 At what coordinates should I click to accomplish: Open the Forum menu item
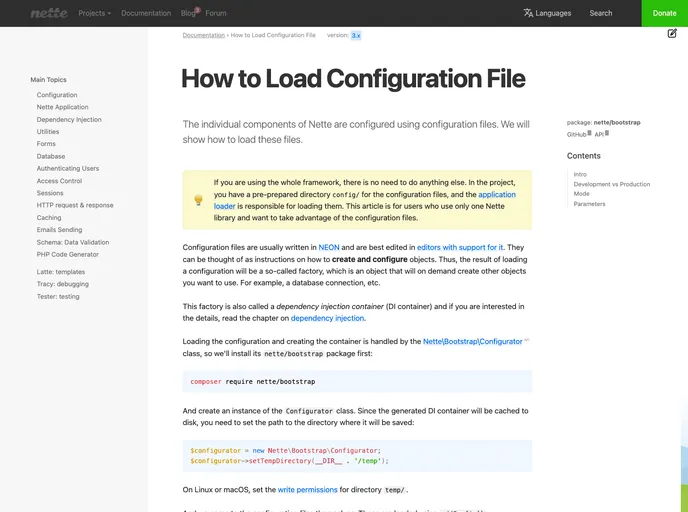tap(215, 13)
